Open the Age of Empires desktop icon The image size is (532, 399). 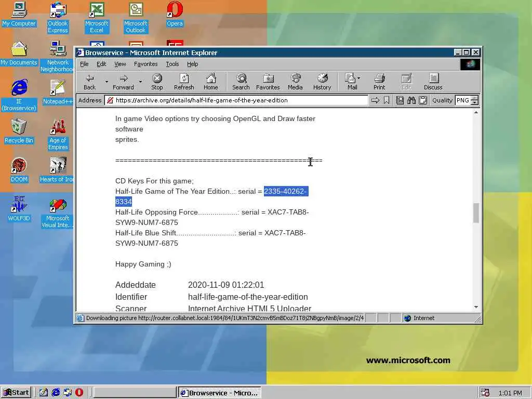(58, 135)
